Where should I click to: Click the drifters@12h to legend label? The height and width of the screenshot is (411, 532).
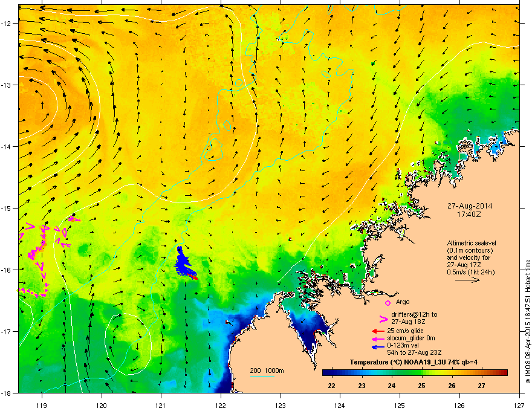pos(414,314)
